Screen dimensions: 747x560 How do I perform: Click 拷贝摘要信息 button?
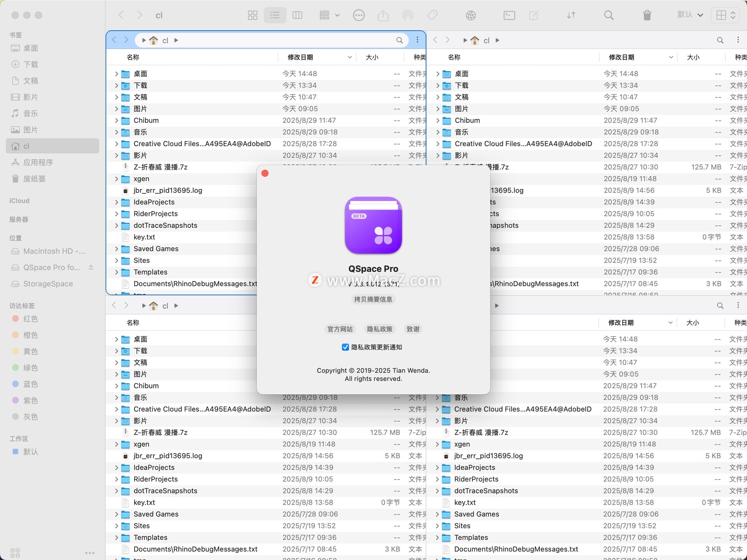[x=373, y=299]
